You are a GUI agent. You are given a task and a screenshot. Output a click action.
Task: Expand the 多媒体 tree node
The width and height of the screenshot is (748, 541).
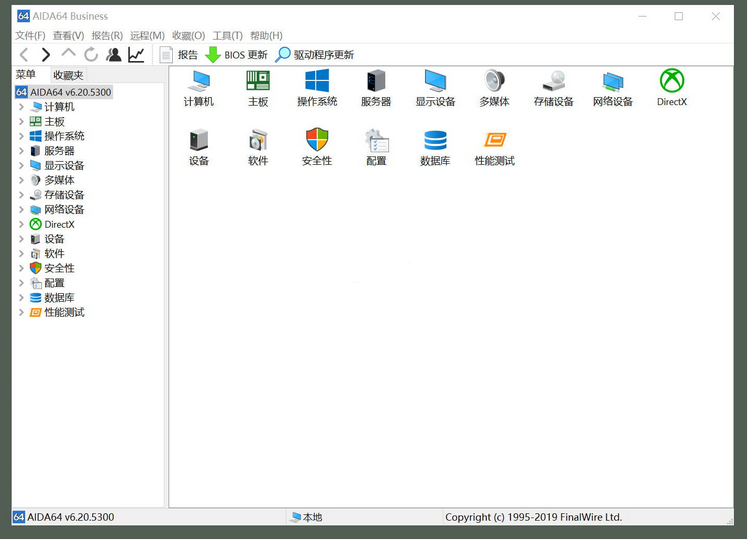[x=21, y=180]
